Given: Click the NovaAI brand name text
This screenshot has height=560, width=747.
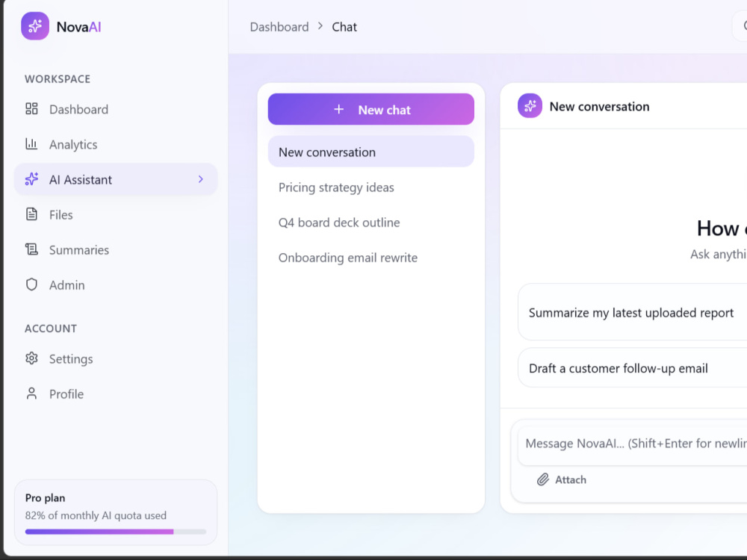Looking at the screenshot, I should point(78,27).
